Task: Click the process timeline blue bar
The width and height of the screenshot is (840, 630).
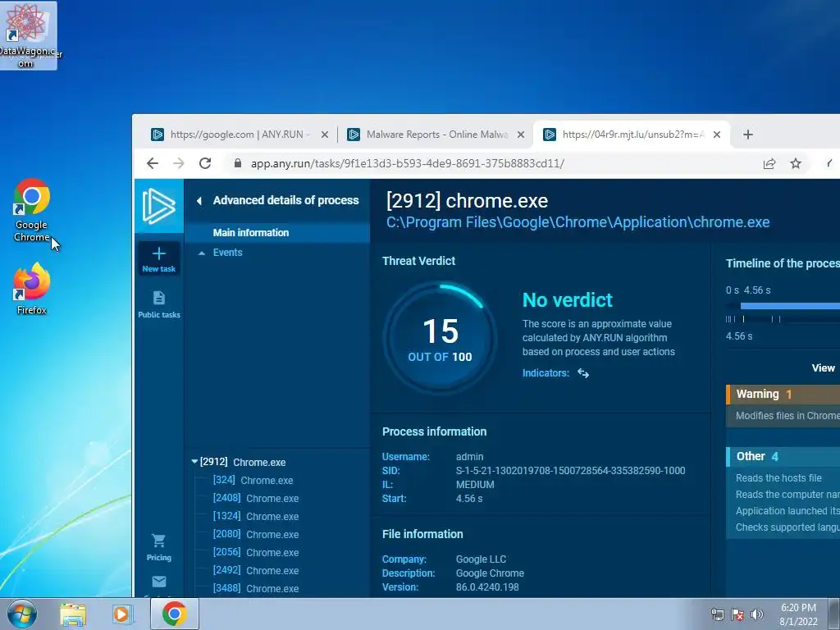Action: (790, 306)
